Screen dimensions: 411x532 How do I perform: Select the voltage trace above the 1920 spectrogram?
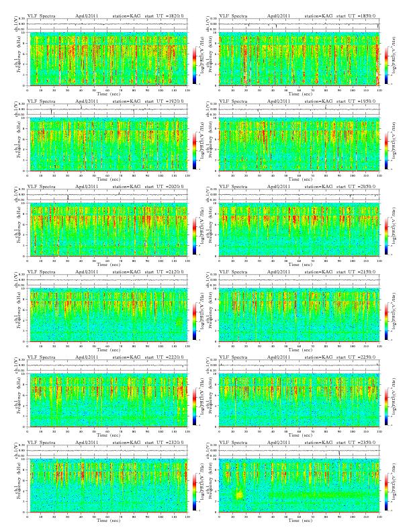pos(107,109)
